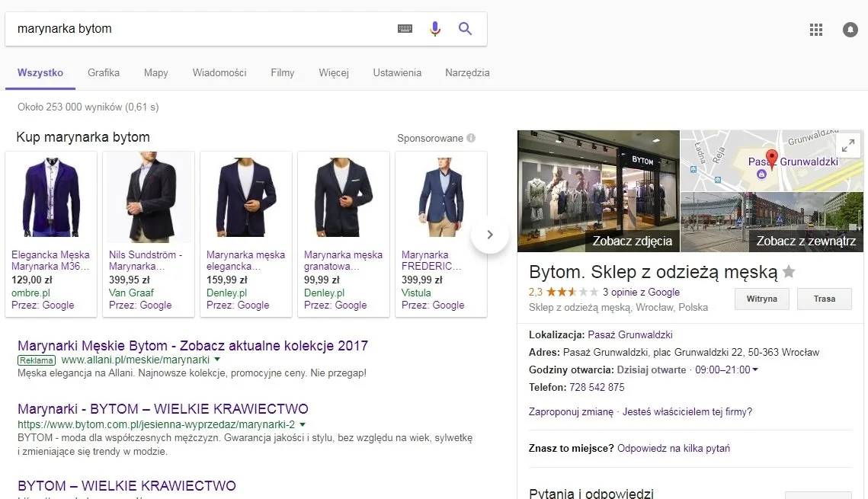Open Google apps grid icon
The width and height of the screenshot is (868, 499).
816,29
